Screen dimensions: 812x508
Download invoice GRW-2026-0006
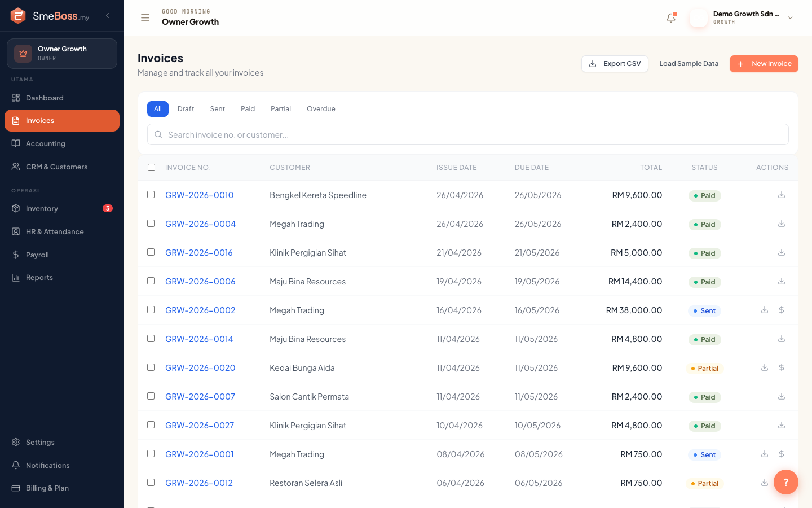click(x=782, y=282)
